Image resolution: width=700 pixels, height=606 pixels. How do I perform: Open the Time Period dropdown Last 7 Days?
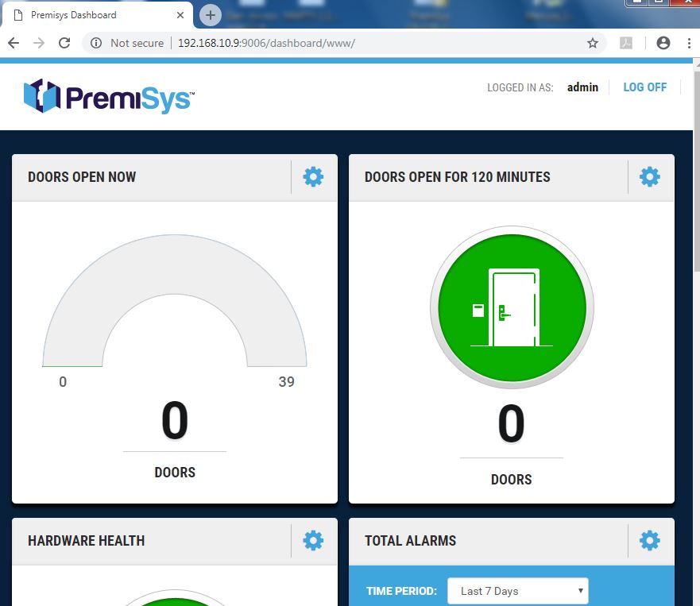click(518, 591)
